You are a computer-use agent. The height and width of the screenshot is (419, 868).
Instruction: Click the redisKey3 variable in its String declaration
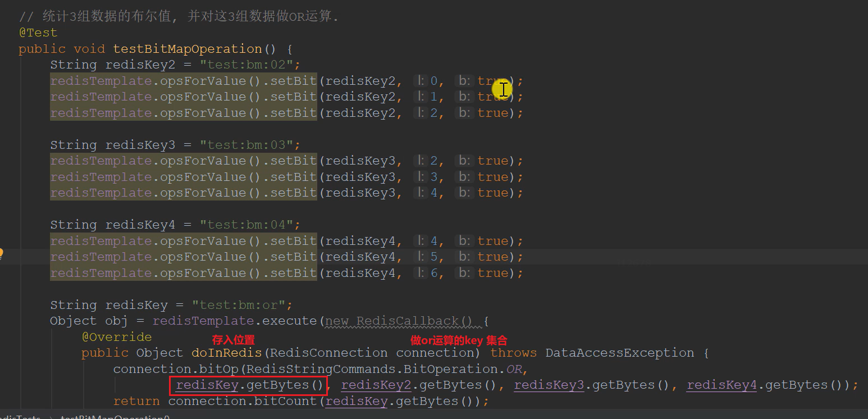(141, 145)
